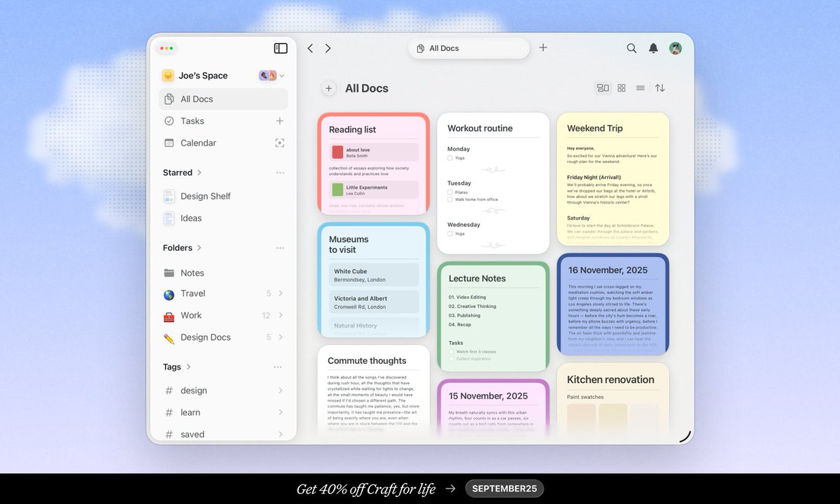This screenshot has width=840, height=504.
Task: Click the space members avatars
Action: 268,76
